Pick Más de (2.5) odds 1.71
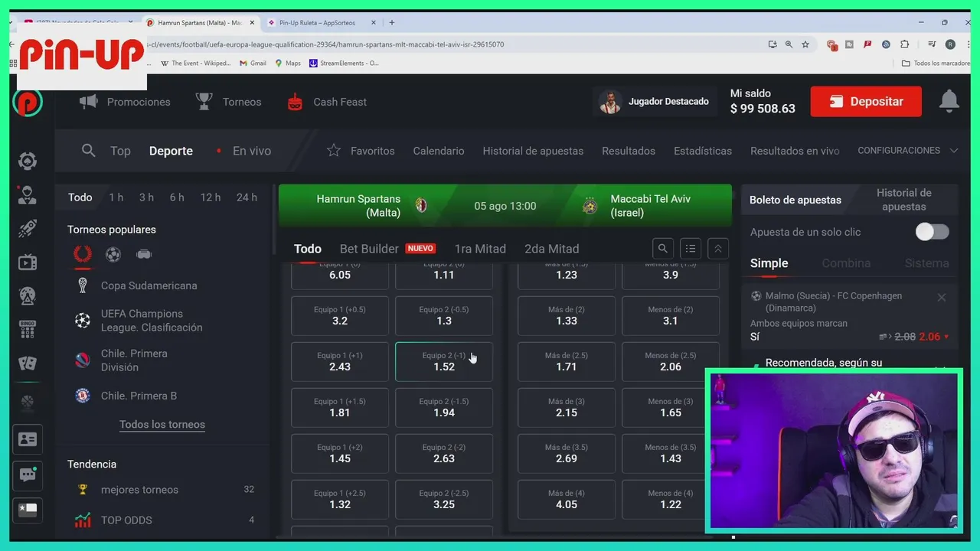Image resolution: width=980 pixels, height=551 pixels. (567, 361)
